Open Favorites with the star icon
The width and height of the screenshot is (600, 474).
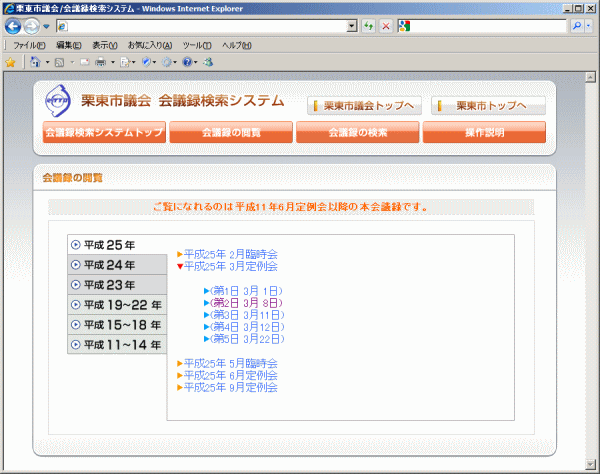click(11, 62)
